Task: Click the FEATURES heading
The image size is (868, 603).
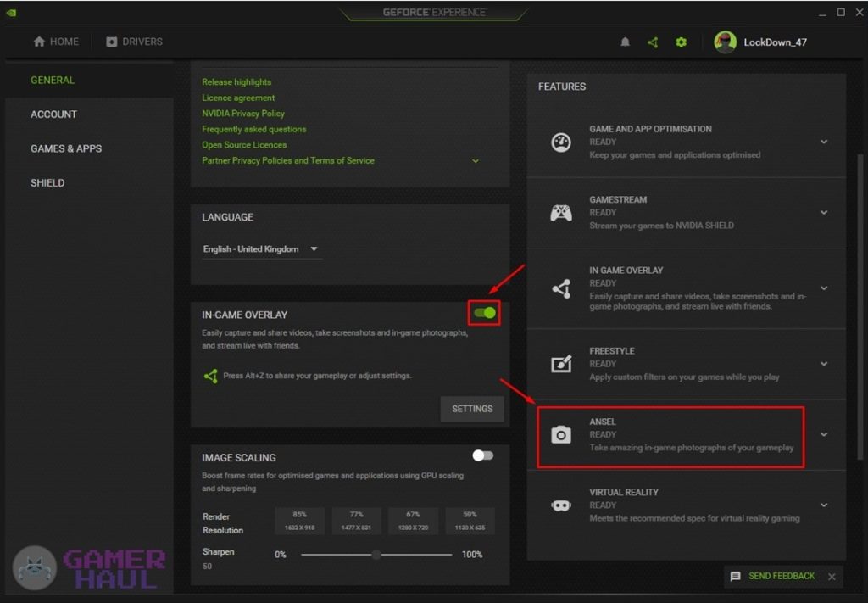Action: 562,87
